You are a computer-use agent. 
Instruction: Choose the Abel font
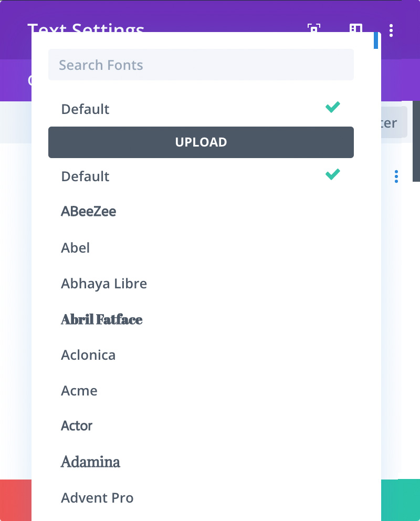click(75, 247)
